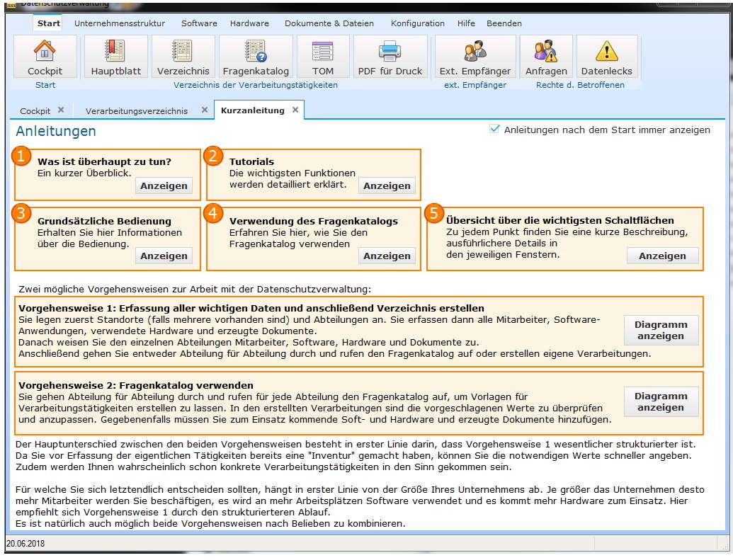Open the Hardware menu
733x560 pixels.
tap(249, 23)
